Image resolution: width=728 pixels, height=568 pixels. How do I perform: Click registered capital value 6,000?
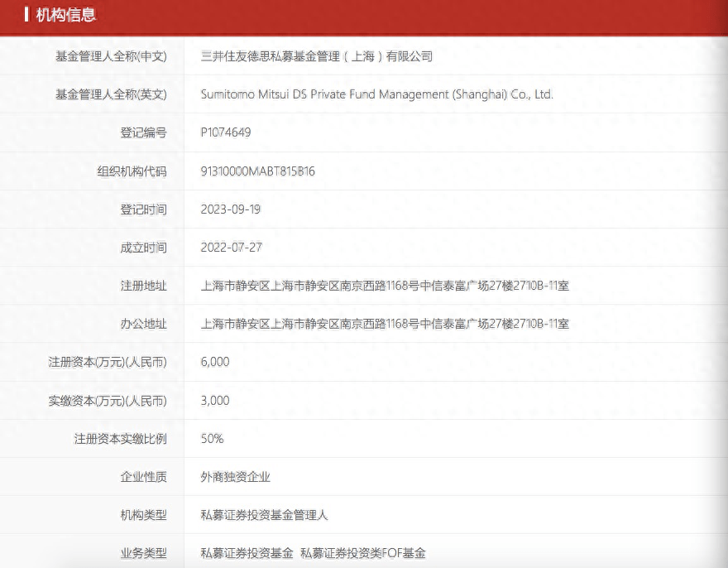click(x=215, y=362)
